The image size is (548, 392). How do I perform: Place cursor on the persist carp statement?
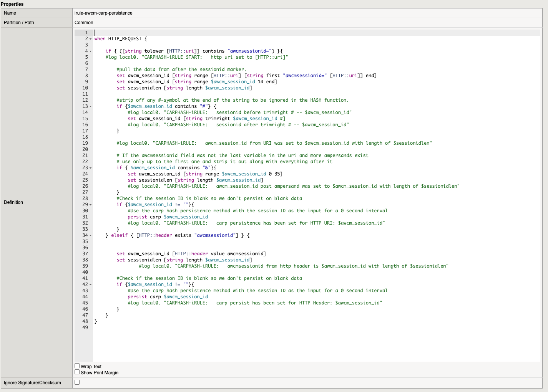pos(142,217)
